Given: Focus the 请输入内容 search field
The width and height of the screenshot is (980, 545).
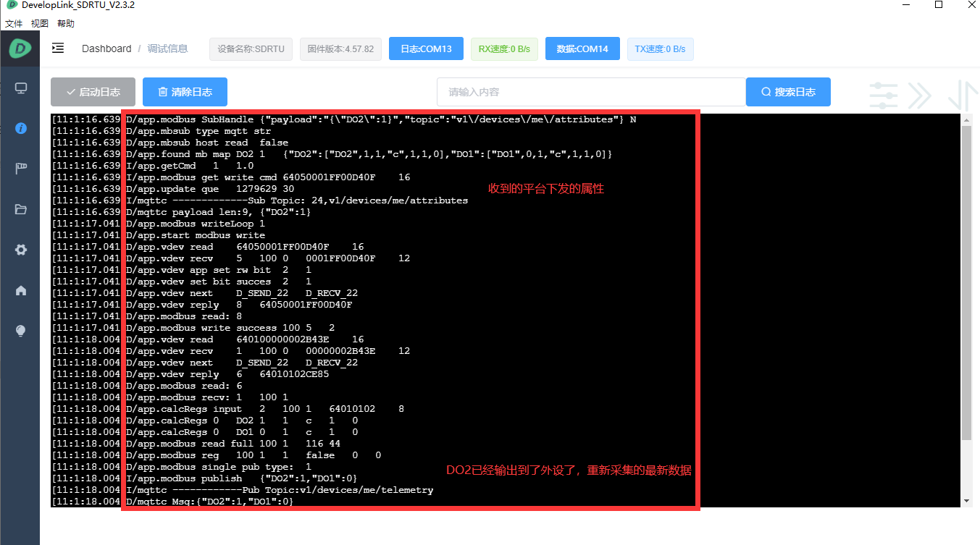Looking at the screenshot, I should (591, 92).
